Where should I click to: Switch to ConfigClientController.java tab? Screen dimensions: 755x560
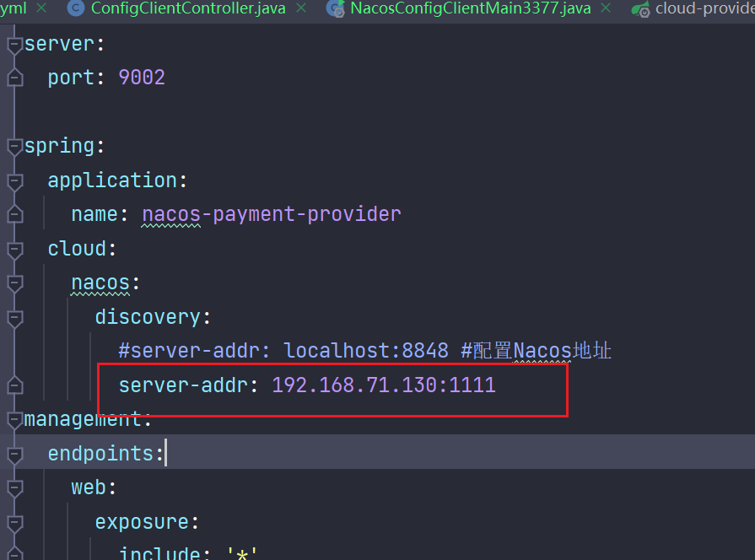click(x=188, y=8)
